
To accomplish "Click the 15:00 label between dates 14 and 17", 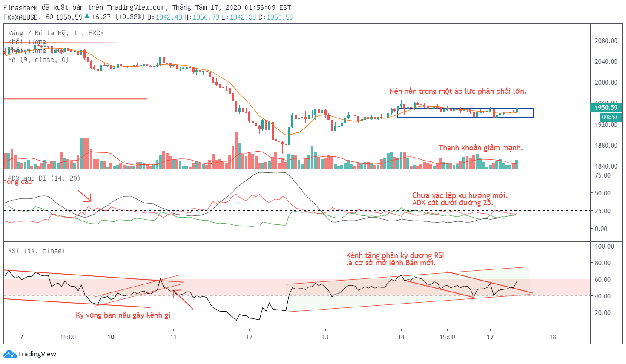I will [447, 337].
